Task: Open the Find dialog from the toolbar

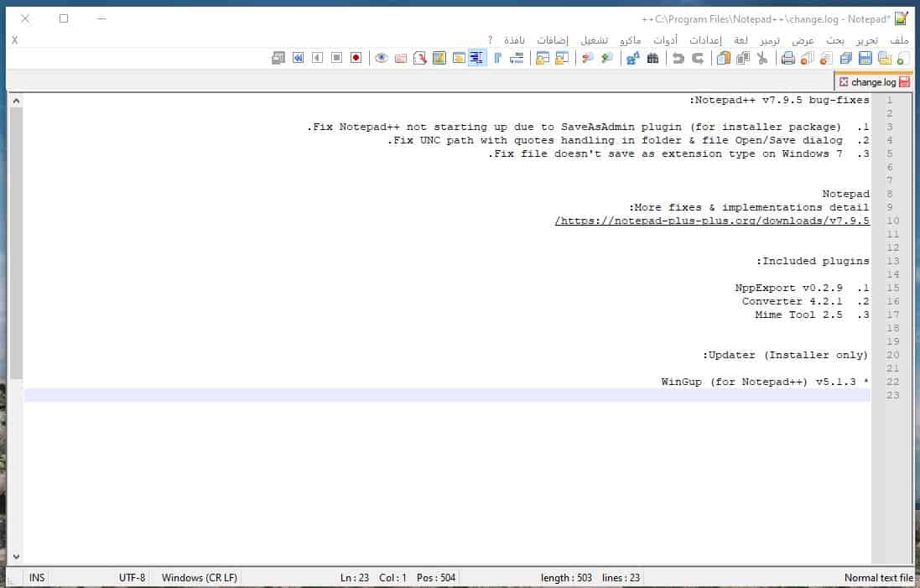Action: pos(652,58)
